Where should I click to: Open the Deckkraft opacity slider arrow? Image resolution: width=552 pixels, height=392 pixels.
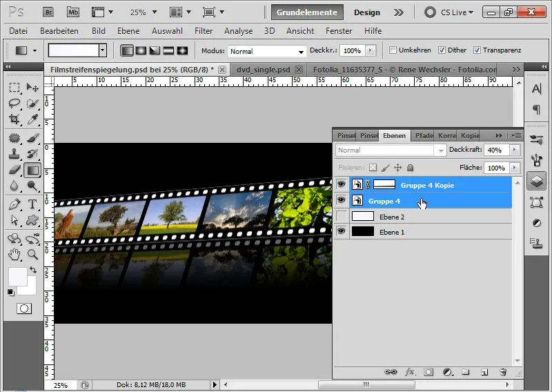coord(514,150)
